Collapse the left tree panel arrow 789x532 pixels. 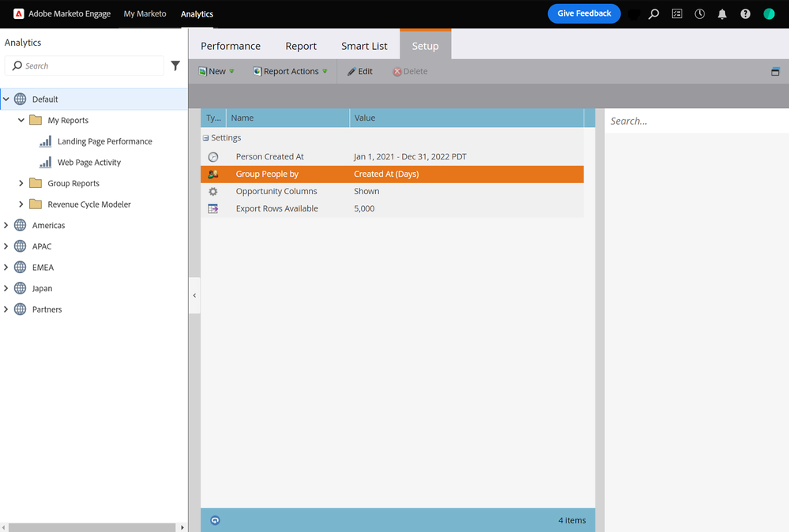click(195, 296)
